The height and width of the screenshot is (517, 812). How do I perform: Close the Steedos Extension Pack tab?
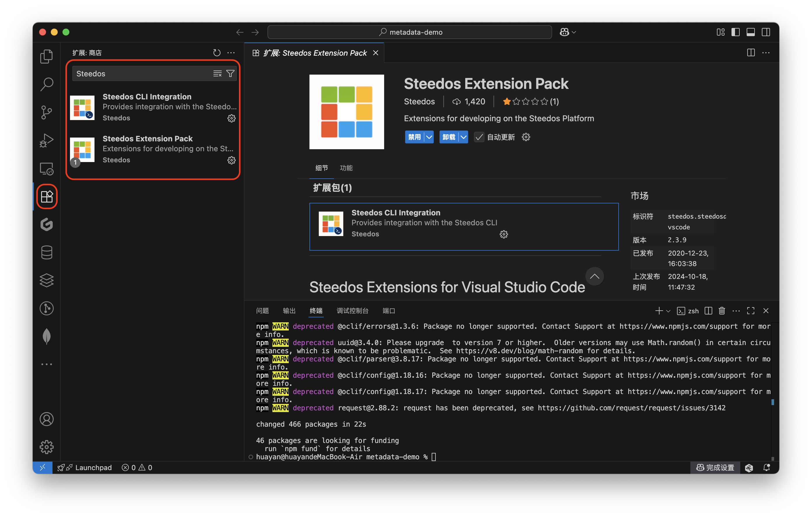(x=376, y=53)
